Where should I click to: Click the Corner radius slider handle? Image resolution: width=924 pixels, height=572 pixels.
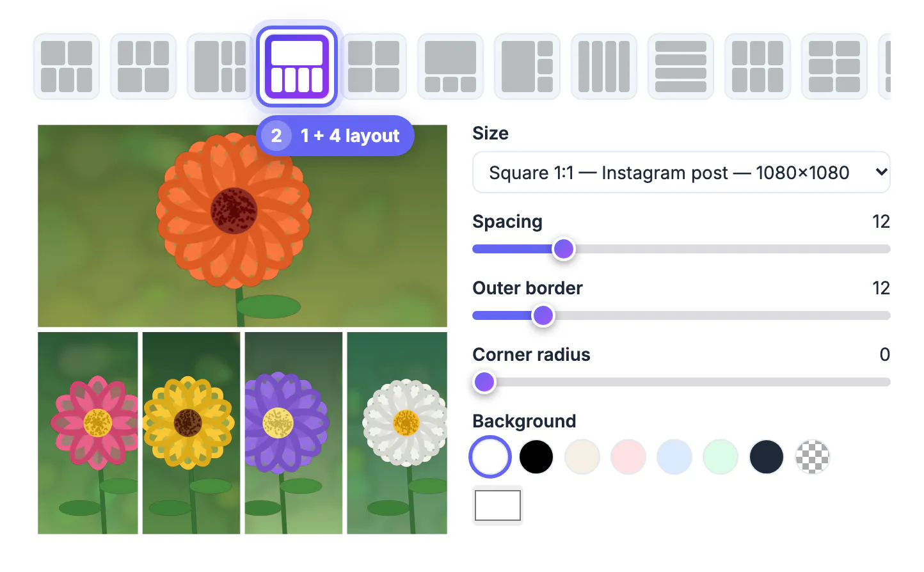click(484, 382)
